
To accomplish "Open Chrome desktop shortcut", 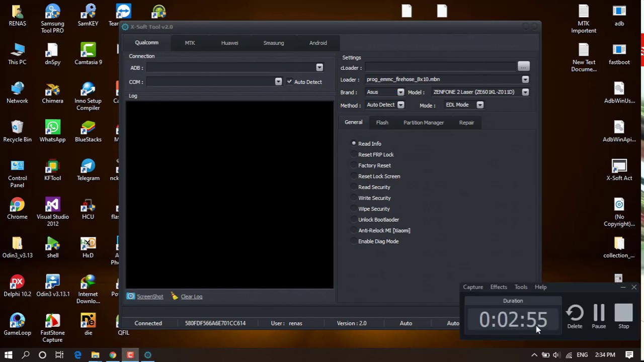I will 17,209.
